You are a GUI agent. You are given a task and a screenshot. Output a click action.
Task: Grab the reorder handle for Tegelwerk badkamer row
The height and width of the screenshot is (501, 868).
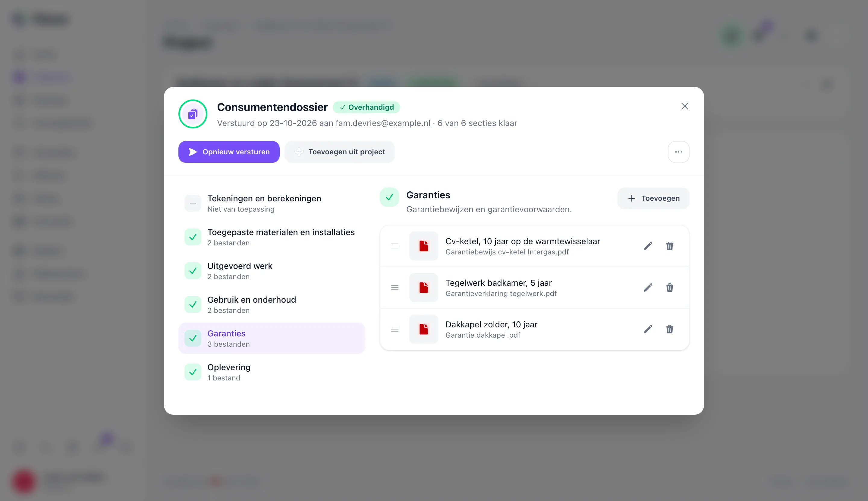pyautogui.click(x=395, y=288)
